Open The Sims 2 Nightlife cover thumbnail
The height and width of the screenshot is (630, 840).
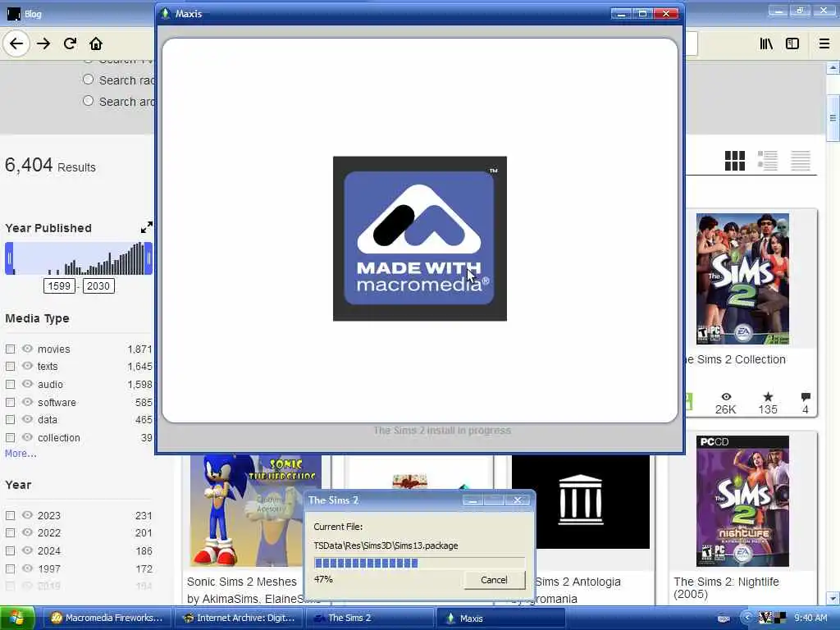(742, 501)
